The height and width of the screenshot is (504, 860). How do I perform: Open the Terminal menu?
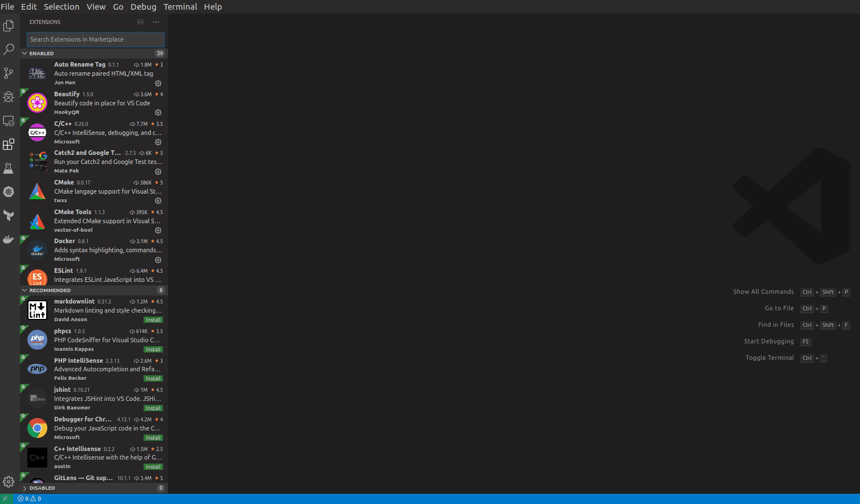180,7
